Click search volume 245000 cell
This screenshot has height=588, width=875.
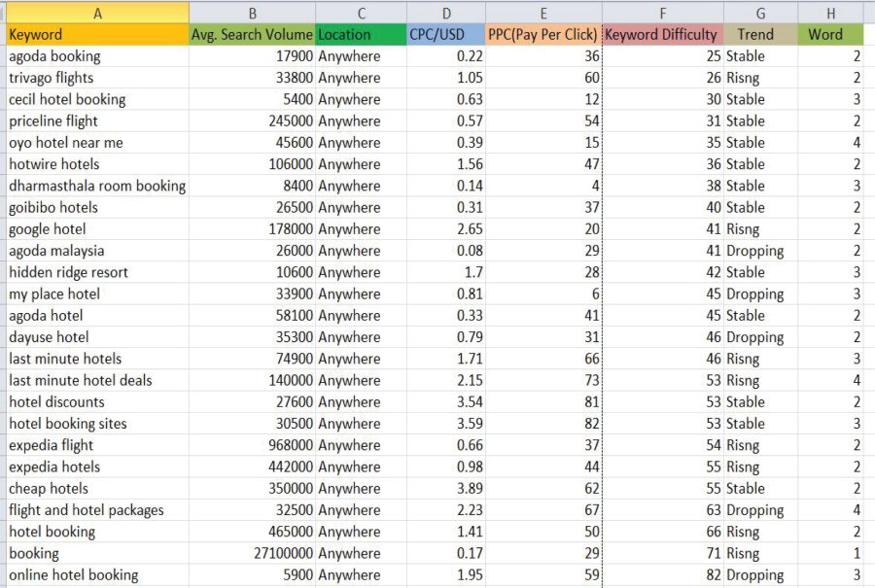tap(252, 121)
